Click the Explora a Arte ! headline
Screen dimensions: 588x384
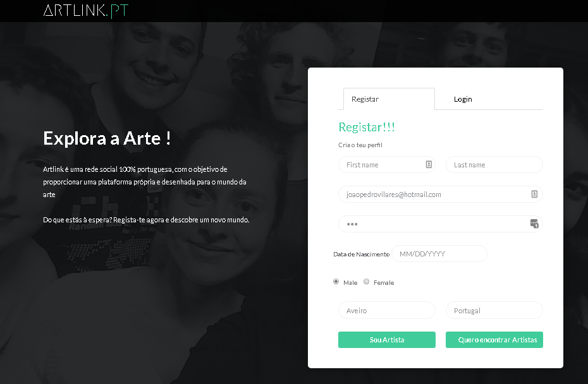click(x=107, y=138)
